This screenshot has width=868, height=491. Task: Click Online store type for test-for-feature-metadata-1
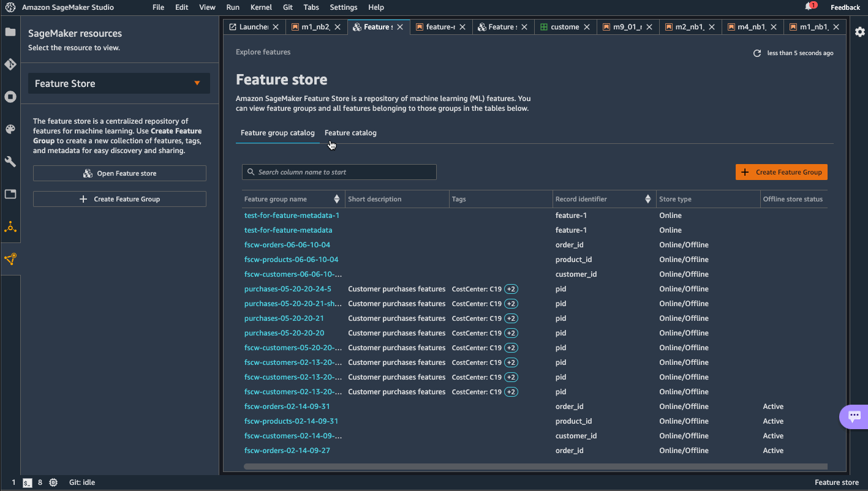pos(670,216)
